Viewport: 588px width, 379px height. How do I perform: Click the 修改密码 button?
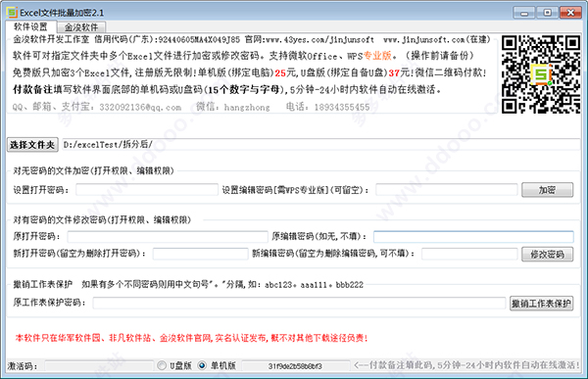547,255
